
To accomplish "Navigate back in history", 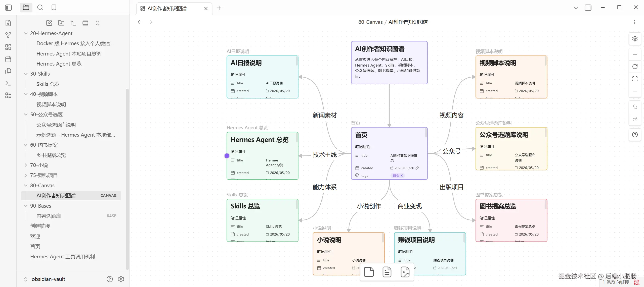I will (140, 22).
